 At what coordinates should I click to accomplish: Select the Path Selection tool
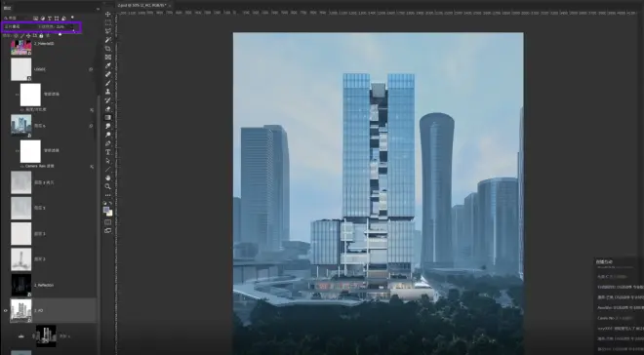[108, 161]
